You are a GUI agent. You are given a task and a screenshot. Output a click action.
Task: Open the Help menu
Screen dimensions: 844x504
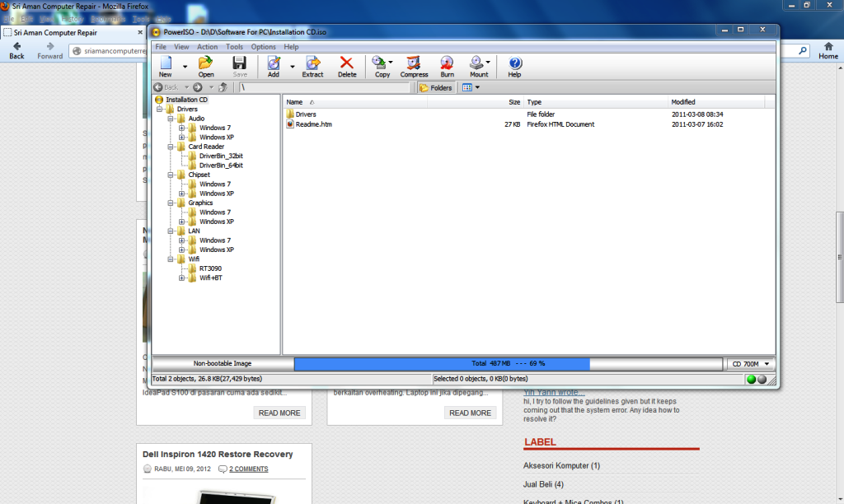coord(291,47)
